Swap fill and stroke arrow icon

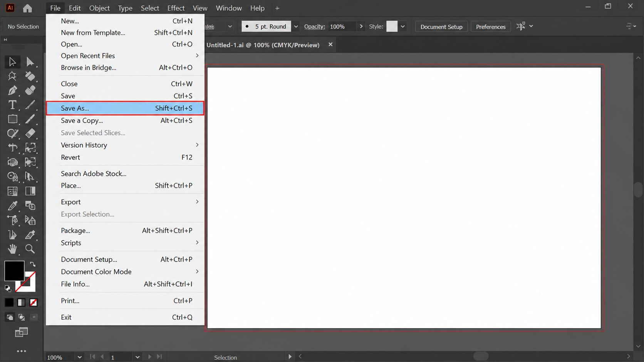point(33,264)
